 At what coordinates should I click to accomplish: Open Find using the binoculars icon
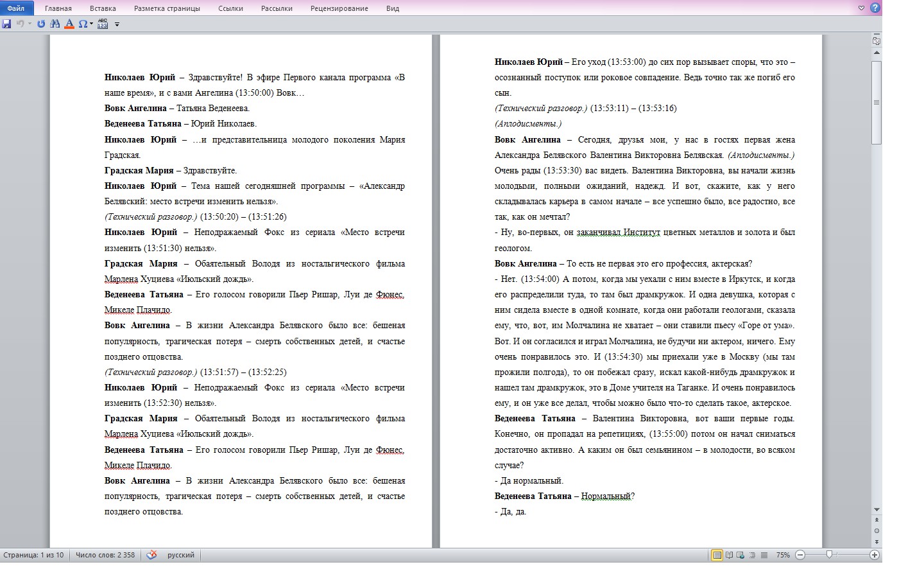click(55, 24)
